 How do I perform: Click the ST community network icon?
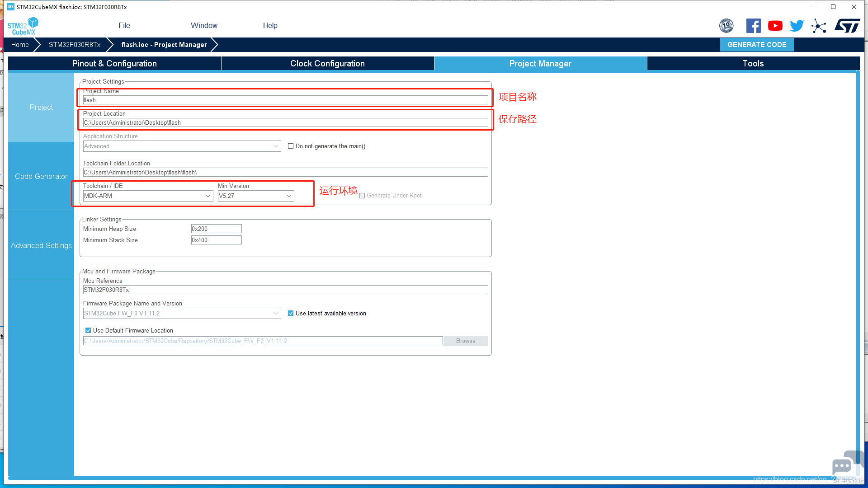[819, 26]
